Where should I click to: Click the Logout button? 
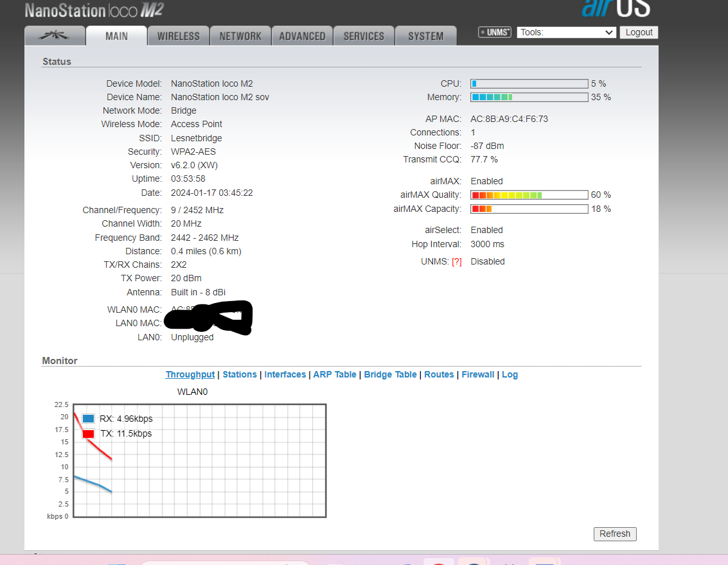(x=639, y=33)
